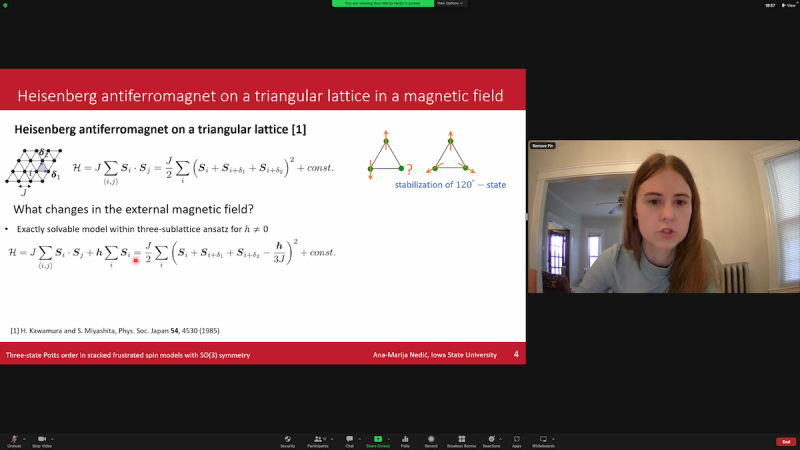800x450 pixels.
Task: Open Breakout Rooms
Action: pyautogui.click(x=461, y=441)
